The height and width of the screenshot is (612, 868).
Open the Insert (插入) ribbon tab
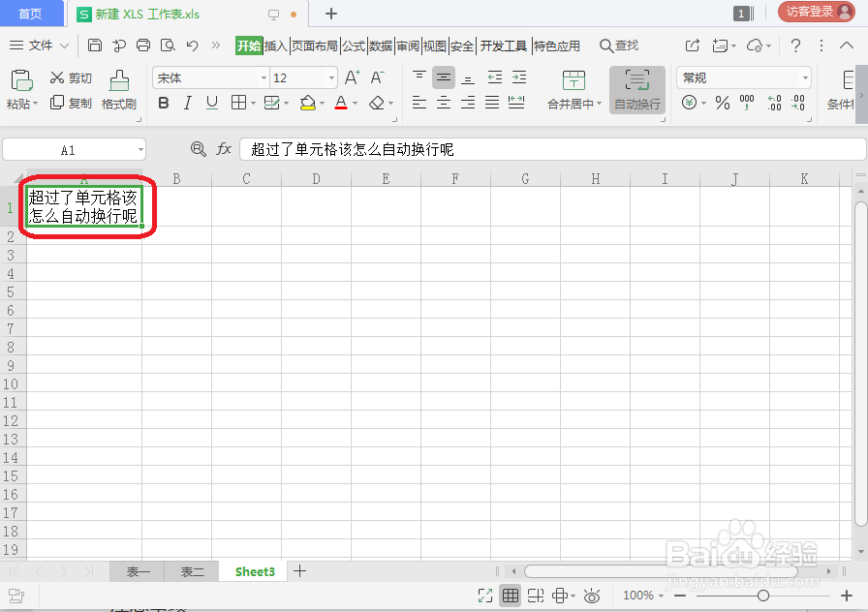pyautogui.click(x=275, y=46)
